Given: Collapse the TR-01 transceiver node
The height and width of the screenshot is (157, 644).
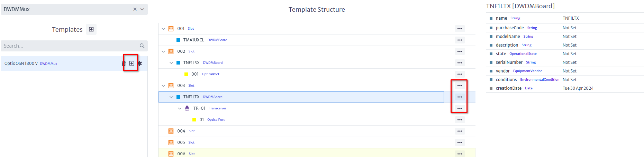Looking at the screenshot, I should (x=180, y=108).
